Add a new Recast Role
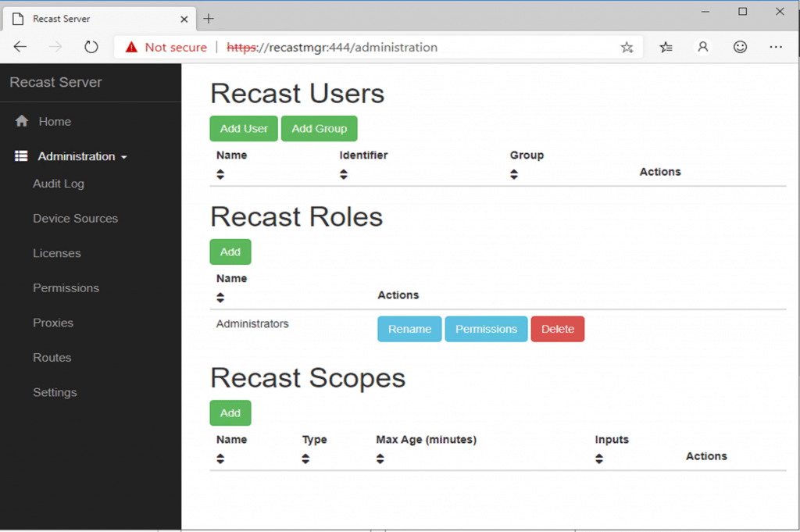The width and height of the screenshot is (800, 532). (x=230, y=252)
